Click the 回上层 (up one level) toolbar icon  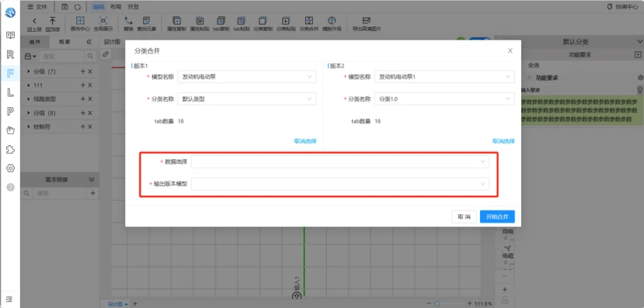tap(34, 21)
